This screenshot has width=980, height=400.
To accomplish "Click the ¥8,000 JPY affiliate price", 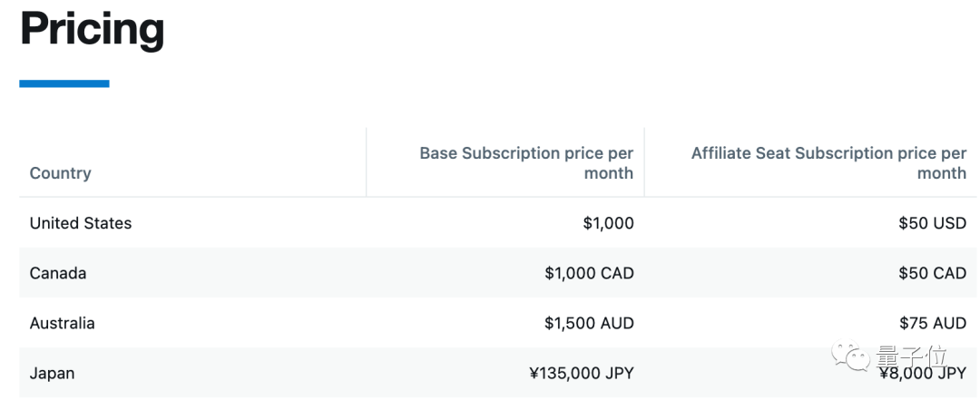I will [x=922, y=373].
